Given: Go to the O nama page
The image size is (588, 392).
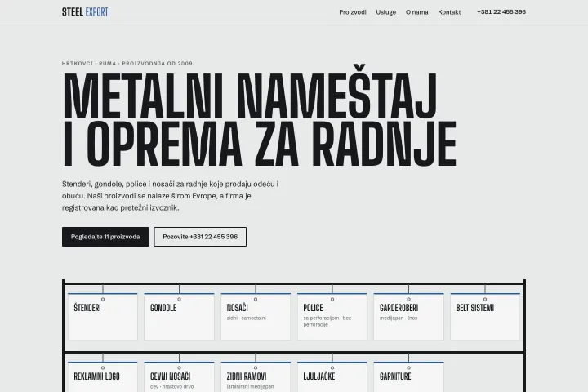Looking at the screenshot, I should (417, 12).
